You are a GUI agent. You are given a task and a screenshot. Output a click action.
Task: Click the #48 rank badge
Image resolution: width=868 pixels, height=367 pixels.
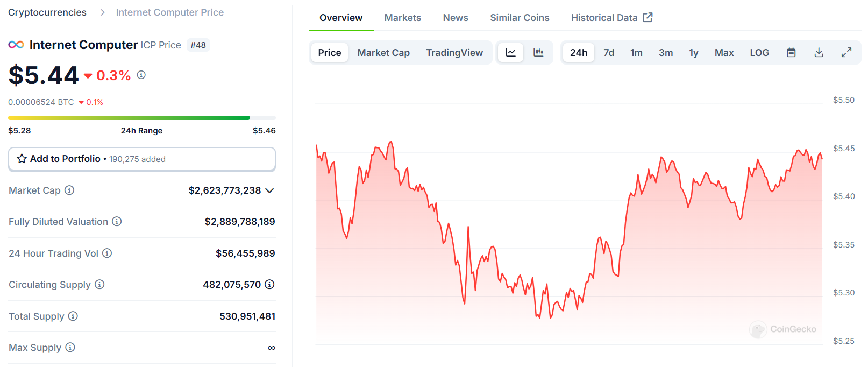click(x=198, y=45)
